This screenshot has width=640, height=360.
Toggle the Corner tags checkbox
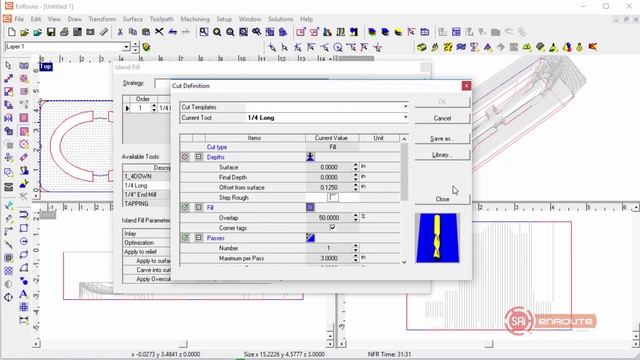click(333, 228)
